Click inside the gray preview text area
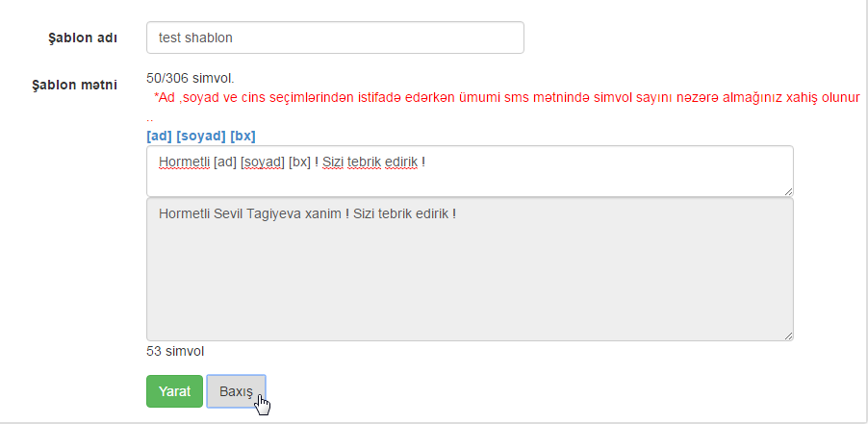 tap(470, 269)
